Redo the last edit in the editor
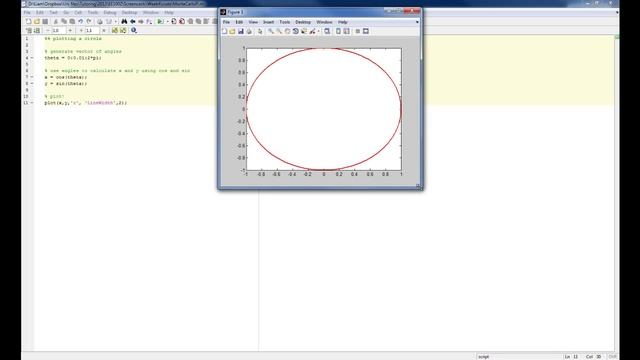 (x=89, y=21)
